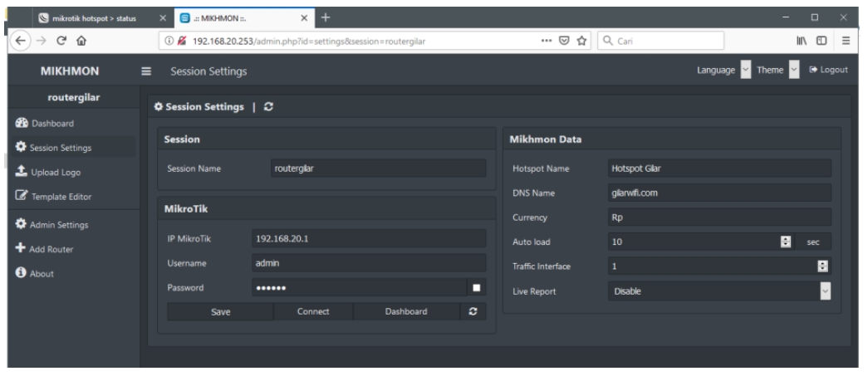Click the About info icon
This screenshot has width=868, height=376.
(21, 272)
